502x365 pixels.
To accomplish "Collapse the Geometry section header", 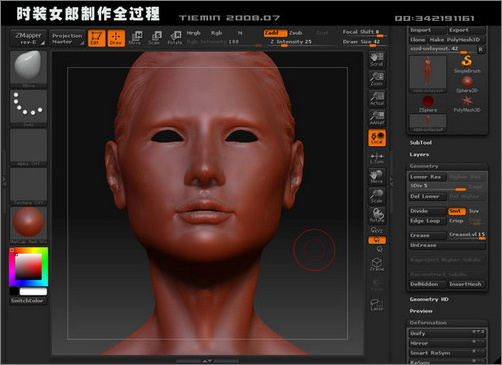I will (x=447, y=166).
